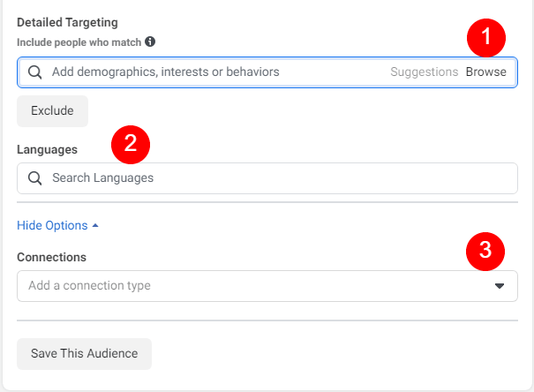Focus the Add demographics, interests or behaviors field
This screenshot has width=534, height=392.
click(212, 72)
